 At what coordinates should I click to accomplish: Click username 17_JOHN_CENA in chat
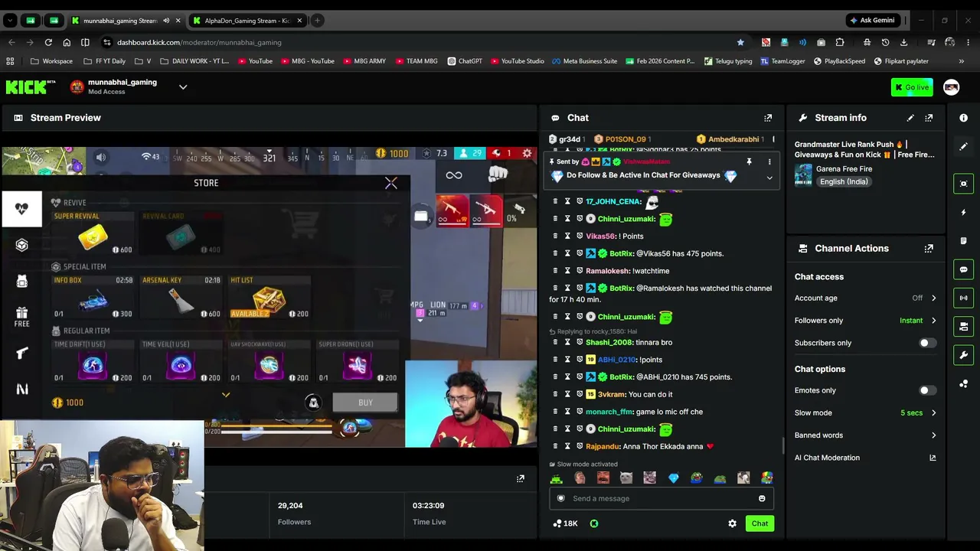point(613,202)
